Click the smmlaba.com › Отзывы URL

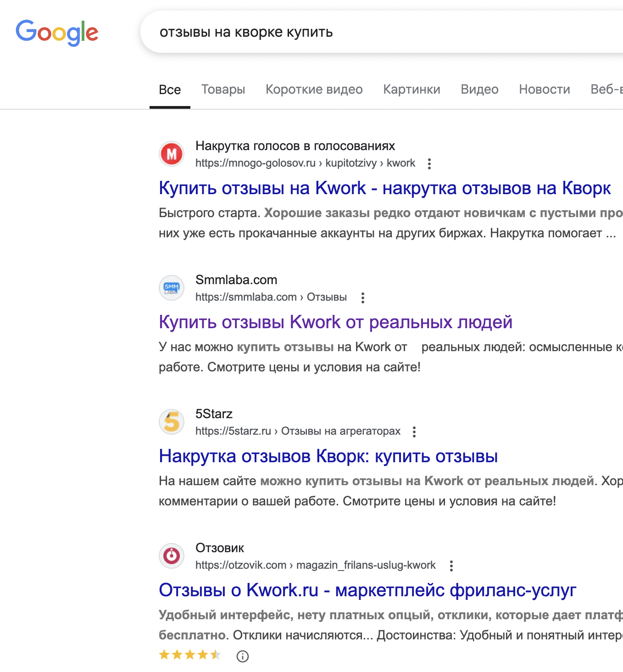(x=271, y=297)
